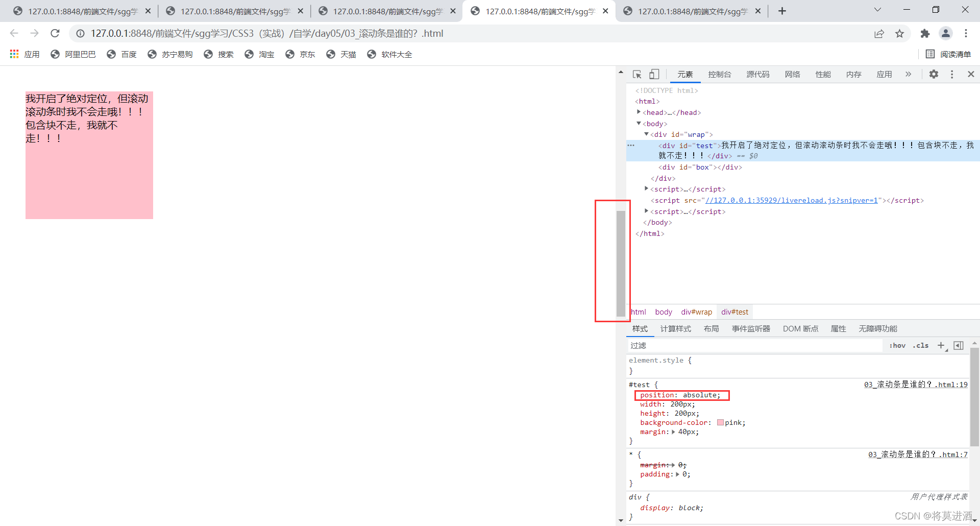
Task: Switch to the 源代码 tab
Action: coord(758,75)
